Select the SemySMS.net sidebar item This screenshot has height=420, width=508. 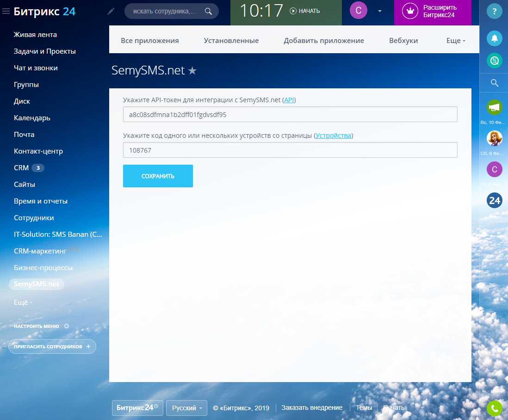click(36, 284)
